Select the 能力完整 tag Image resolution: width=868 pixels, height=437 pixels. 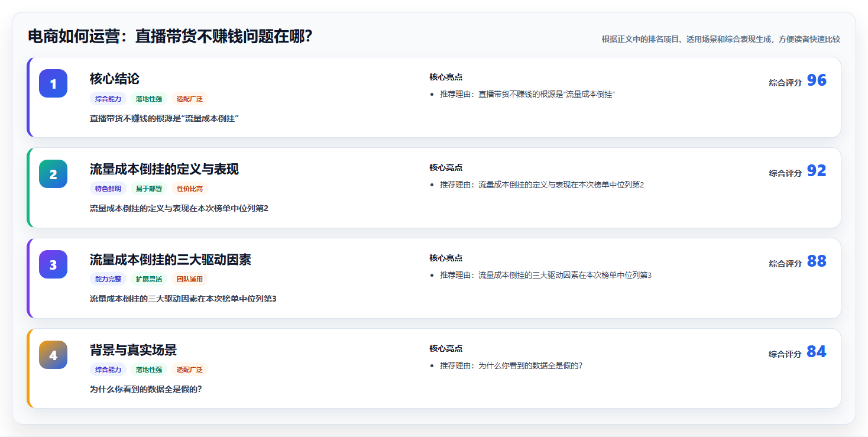tap(108, 280)
